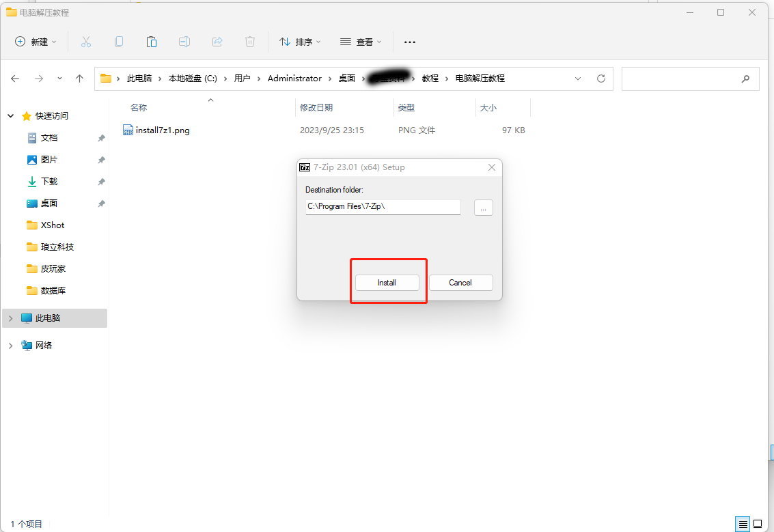Click the Paste clipboard icon
This screenshot has height=532, width=774.
[152, 42]
